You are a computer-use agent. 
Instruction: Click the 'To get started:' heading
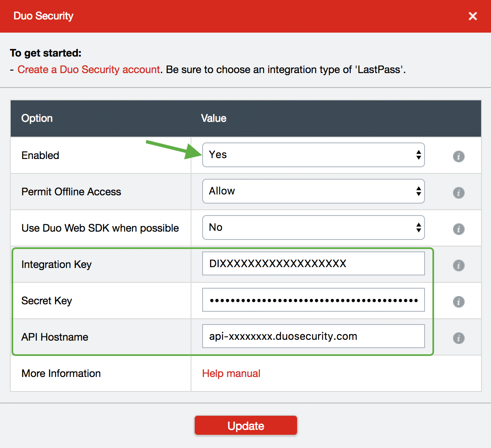coord(46,53)
